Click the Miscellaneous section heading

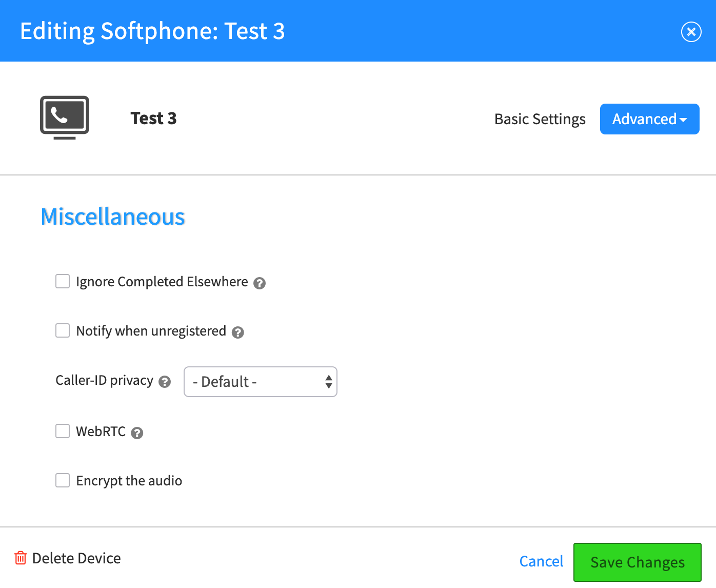(113, 217)
